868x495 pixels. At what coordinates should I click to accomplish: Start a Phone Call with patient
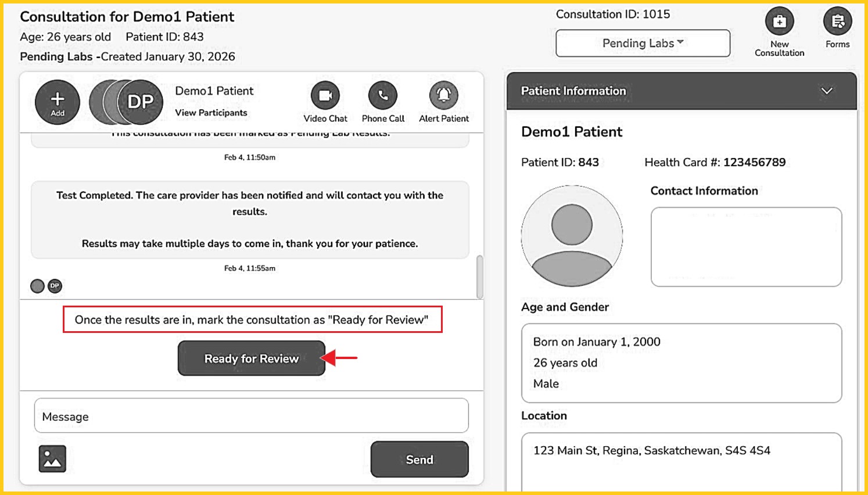383,95
